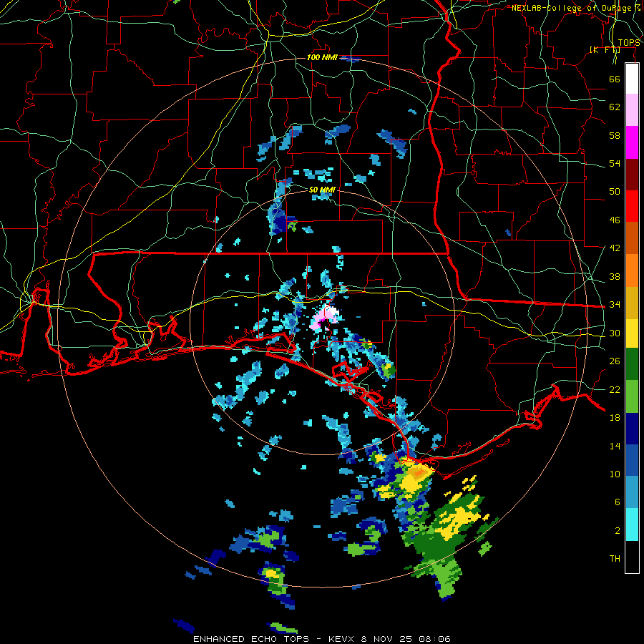The height and width of the screenshot is (644, 644).
Task: Click the 18 legend value
Action: pyautogui.click(x=615, y=418)
